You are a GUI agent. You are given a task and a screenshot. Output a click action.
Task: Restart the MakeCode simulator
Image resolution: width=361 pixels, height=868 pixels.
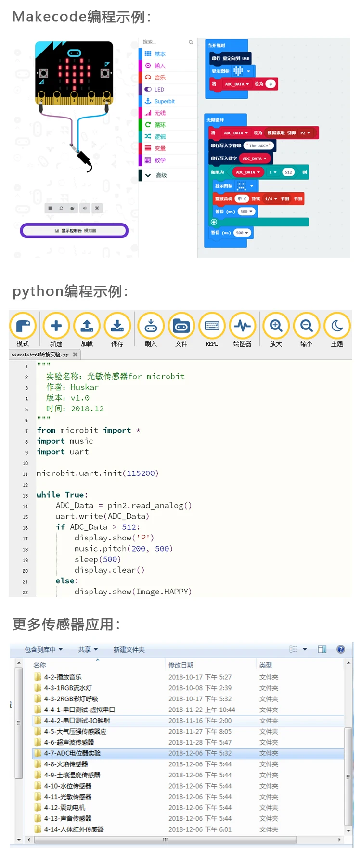tap(61, 208)
